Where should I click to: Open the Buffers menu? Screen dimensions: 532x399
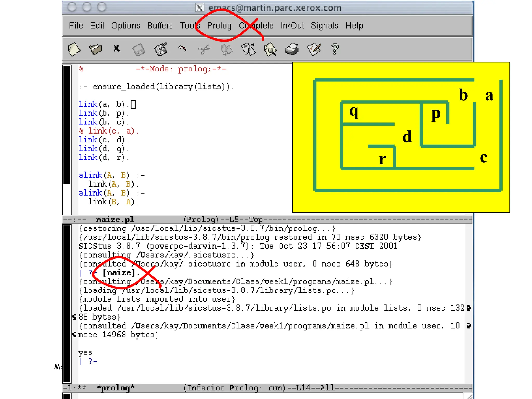160,25
